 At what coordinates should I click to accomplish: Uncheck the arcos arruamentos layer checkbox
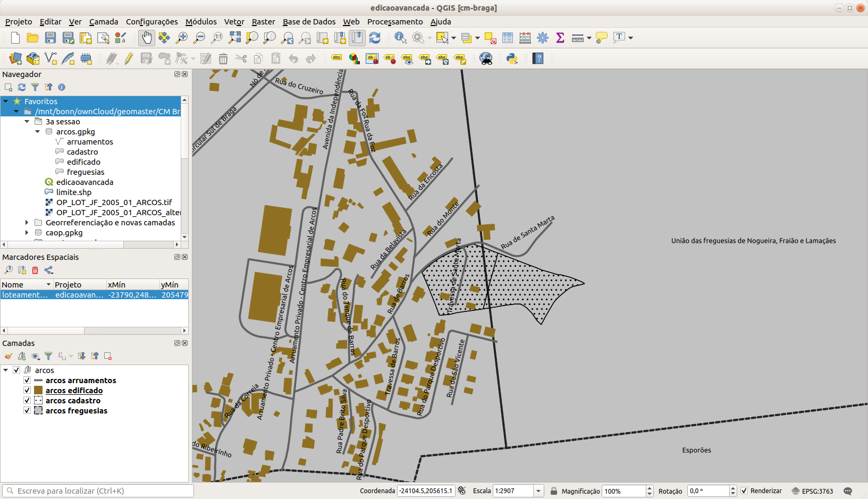pyautogui.click(x=27, y=380)
